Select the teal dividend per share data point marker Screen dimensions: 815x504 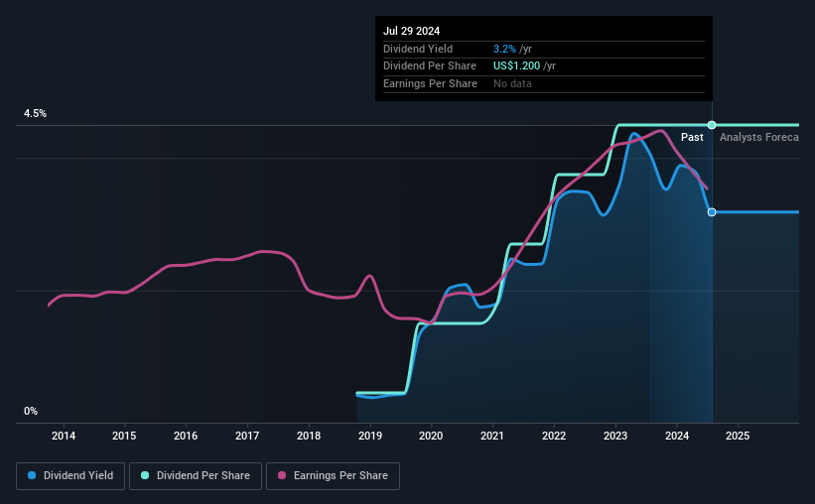tap(712, 125)
